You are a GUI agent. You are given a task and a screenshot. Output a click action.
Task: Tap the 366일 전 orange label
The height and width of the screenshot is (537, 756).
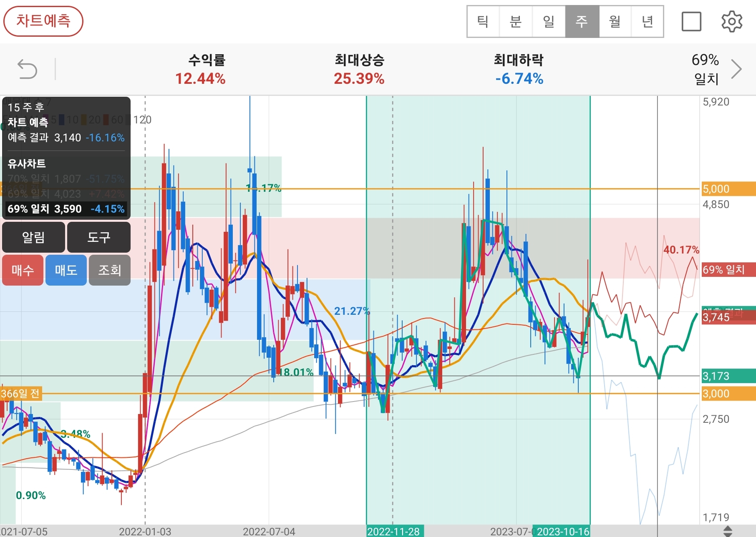[x=21, y=394]
